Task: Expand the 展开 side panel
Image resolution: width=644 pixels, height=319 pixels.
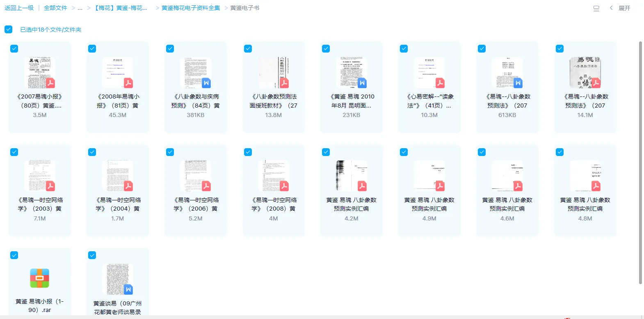Action: tap(620, 8)
